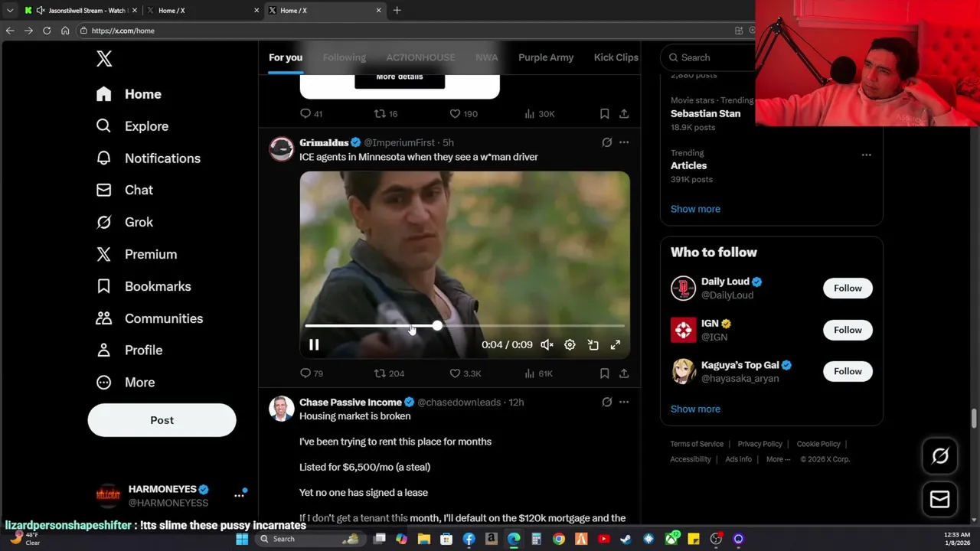Enter fullscreen on the video
The height and width of the screenshot is (551, 980).
click(616, 345)
